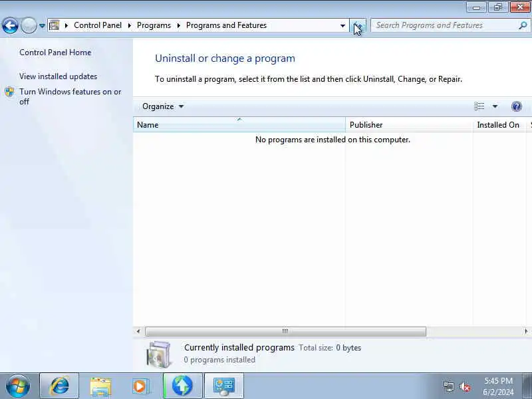532x399 pixels.
Task: Click the shield icon beside Windows features
Action: point(9,92)
